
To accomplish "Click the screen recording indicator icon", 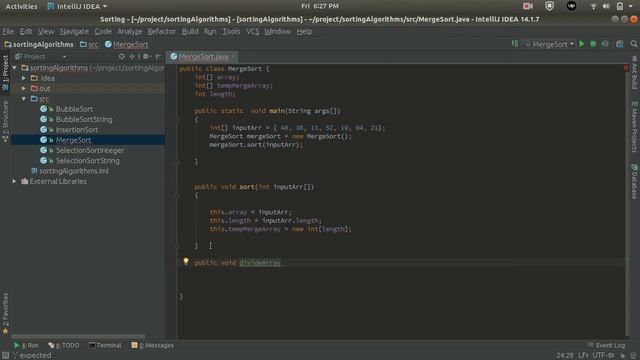I will point(528,6).
